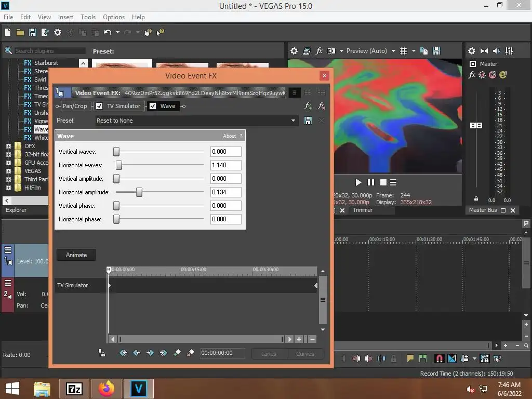Go to first keyframe icon

click(123, 353)
